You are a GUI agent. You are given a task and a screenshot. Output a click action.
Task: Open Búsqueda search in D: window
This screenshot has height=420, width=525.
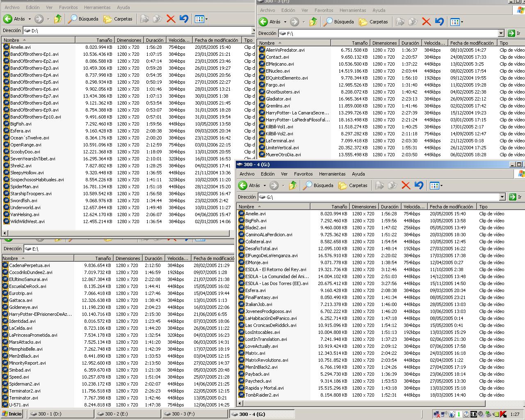pyautogui.click(x=83, y=19)
